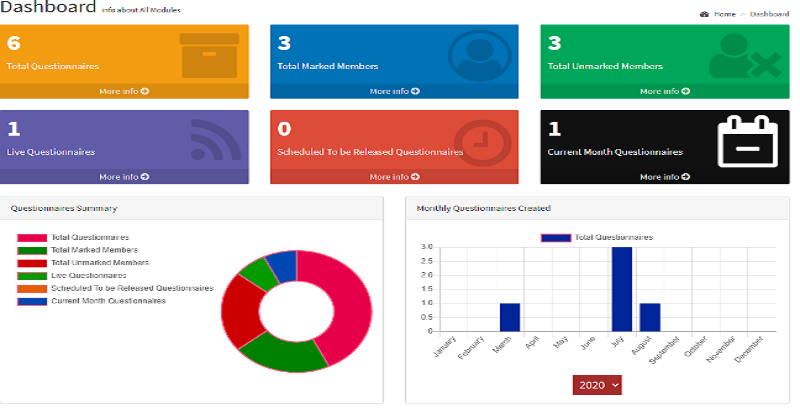Viewport: 800px width, 412px height.
Task: Click arrow icon in Total Questionnaires More info
Action: (145, 91)
